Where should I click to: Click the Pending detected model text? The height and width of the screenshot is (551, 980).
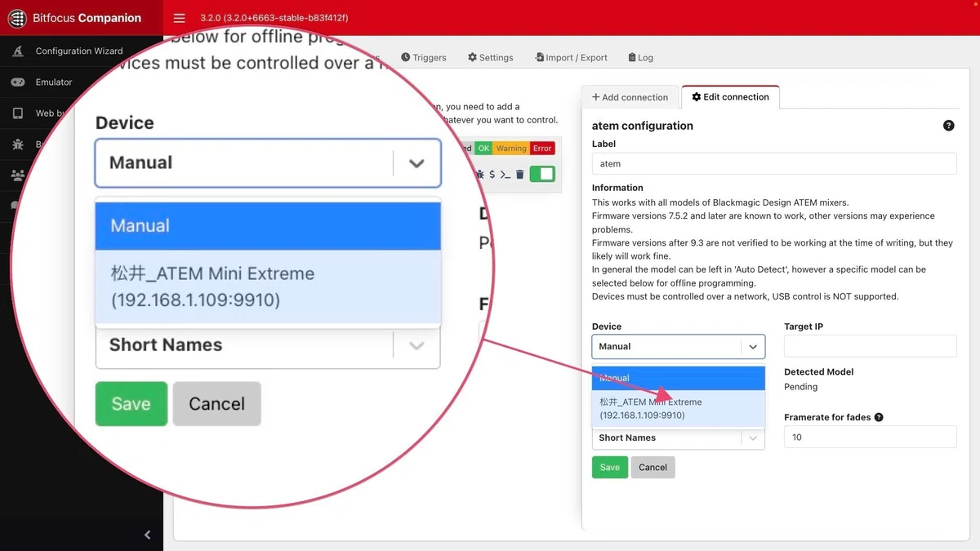(x=800, y=387)
